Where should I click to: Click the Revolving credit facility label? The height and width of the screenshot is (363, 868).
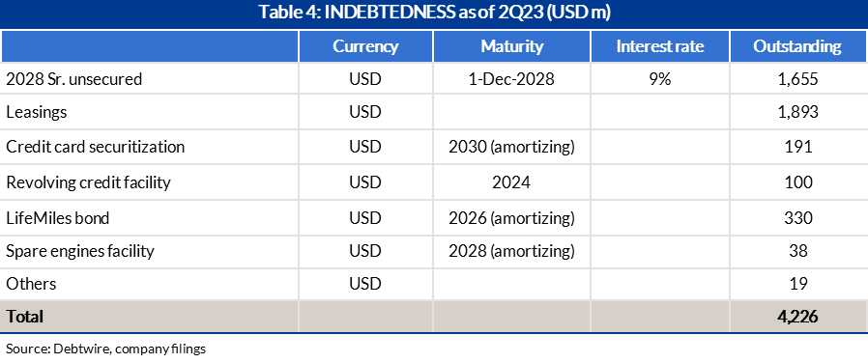88,182
